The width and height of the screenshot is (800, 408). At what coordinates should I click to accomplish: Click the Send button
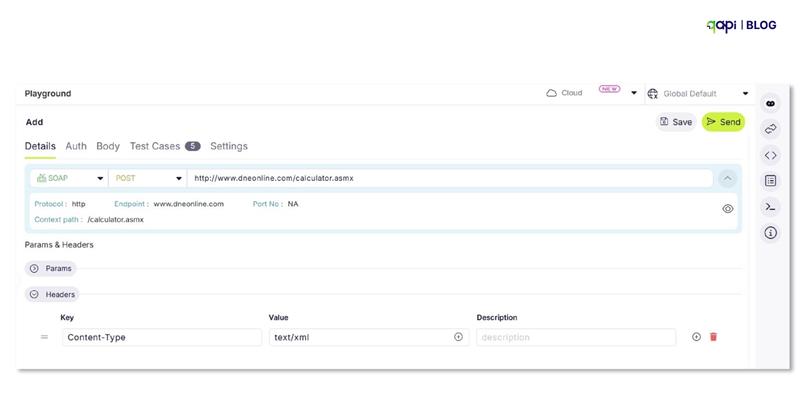[723, 122]
